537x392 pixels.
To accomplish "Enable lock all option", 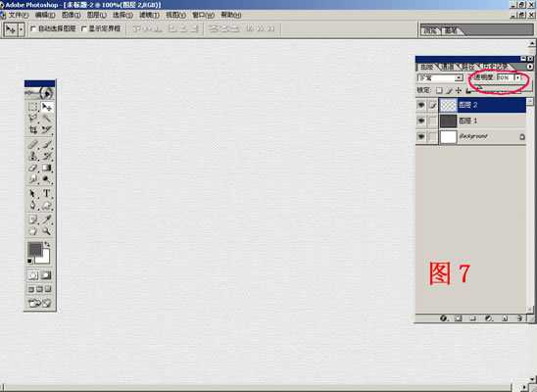I will coord(468,90).
